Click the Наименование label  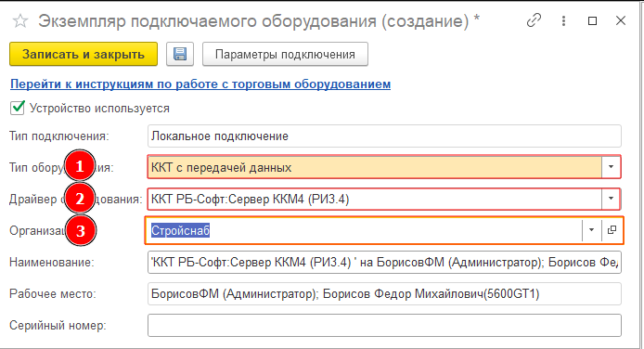pos(52,263)
